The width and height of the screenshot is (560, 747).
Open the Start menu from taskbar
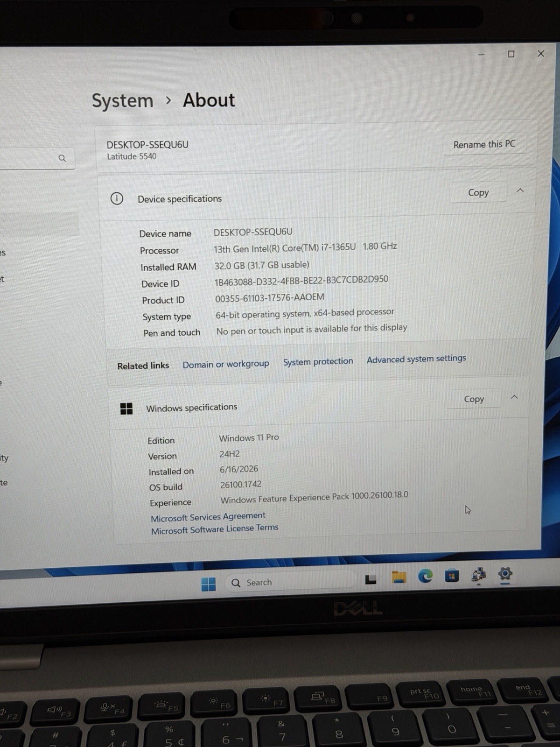tap(209, 584)
